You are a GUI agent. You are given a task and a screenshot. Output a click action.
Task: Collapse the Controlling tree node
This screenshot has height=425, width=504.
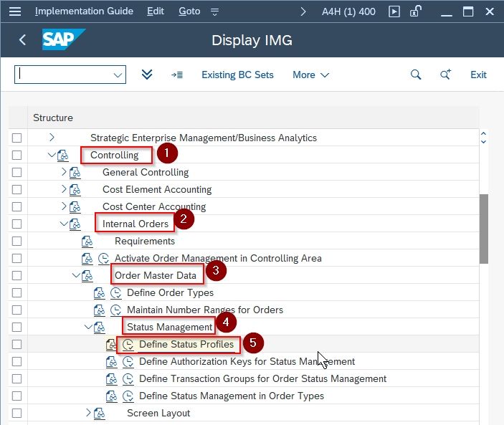52,155
